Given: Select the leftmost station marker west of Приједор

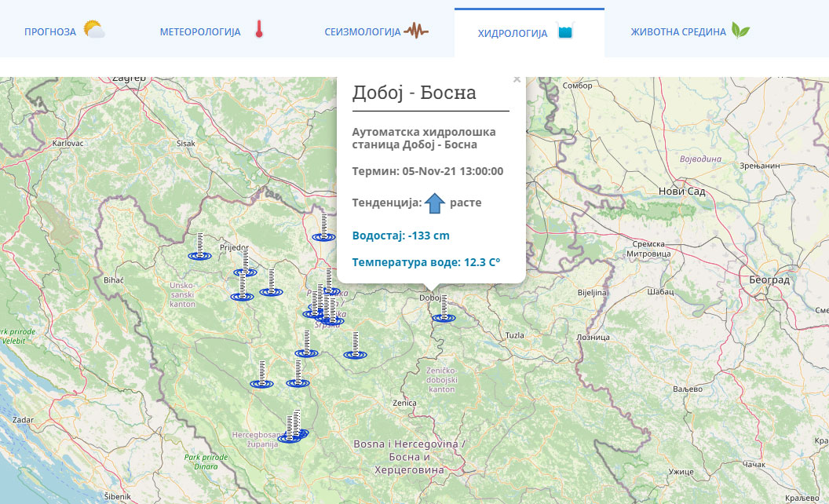Looking at the screenshot, I should pos(202,255).
